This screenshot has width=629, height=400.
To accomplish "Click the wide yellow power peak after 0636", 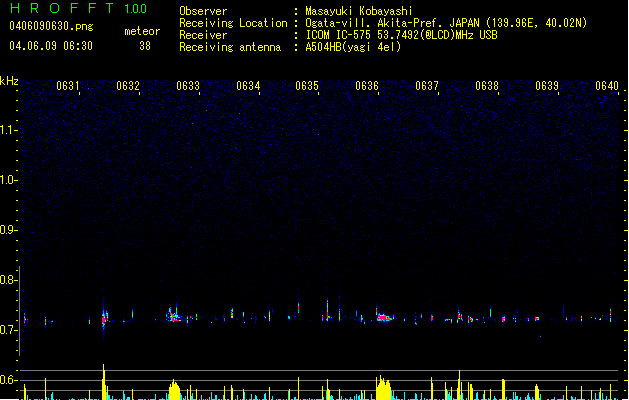I will pyautogui.click(x=383, y=388).
